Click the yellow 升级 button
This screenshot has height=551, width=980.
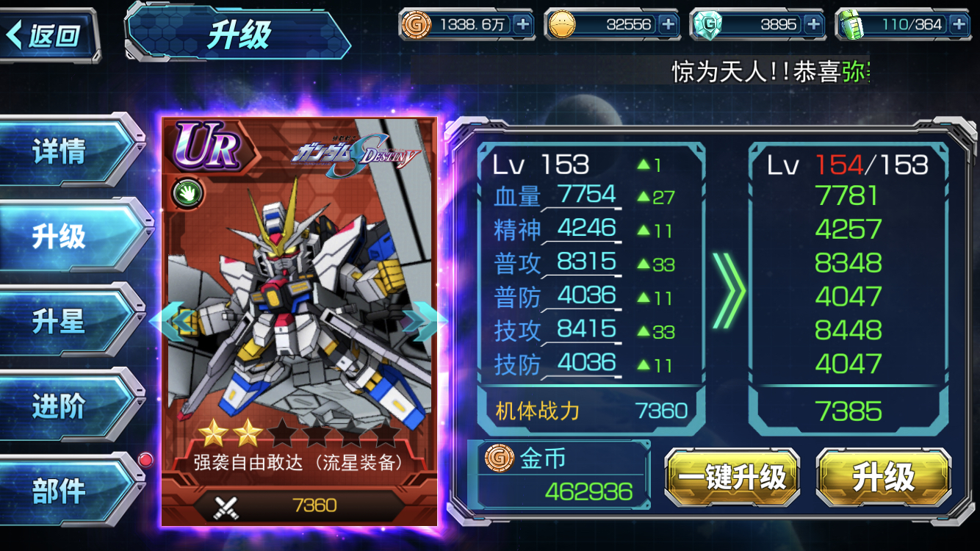884,478
